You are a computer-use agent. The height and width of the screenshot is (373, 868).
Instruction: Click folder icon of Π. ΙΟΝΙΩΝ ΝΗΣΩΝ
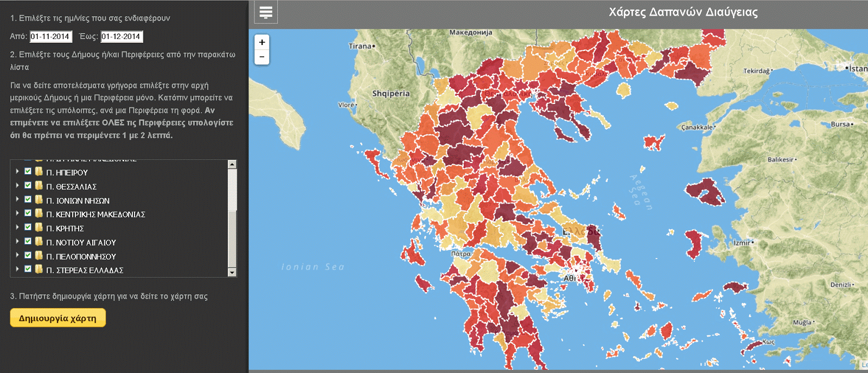click(39, 200)
